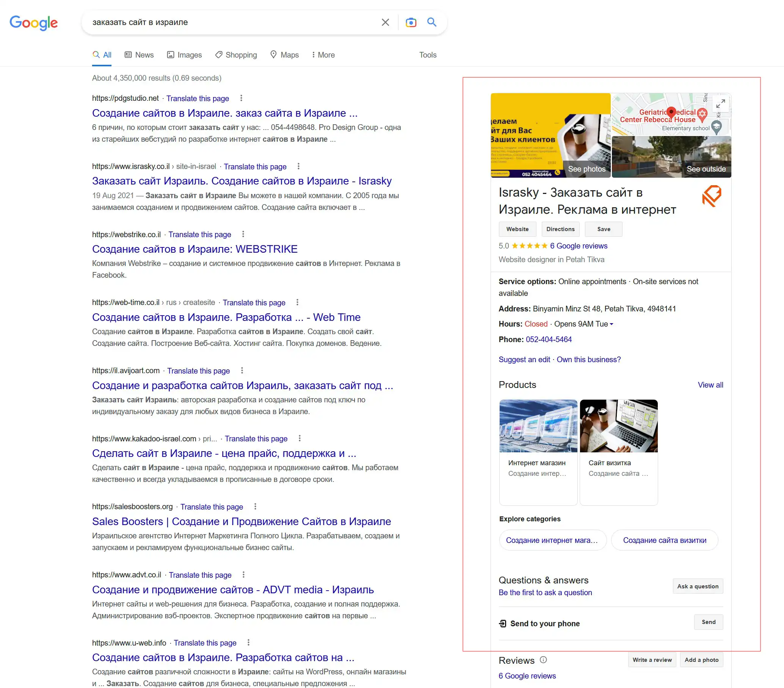The height and width of the screenshot is (688, 784).
Task: Open the Интернет магазин product thumbnail
Action: 538,426
